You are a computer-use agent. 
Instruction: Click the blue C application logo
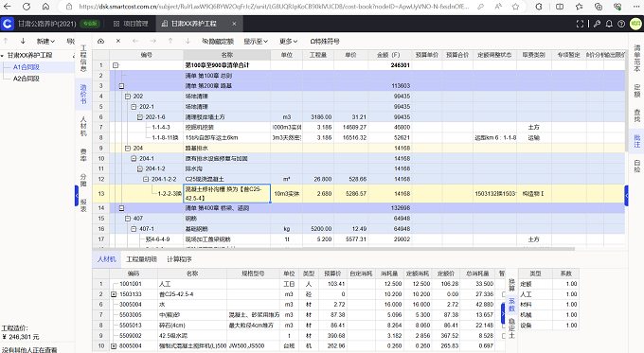pyautogui.click(x=8, y=24)
